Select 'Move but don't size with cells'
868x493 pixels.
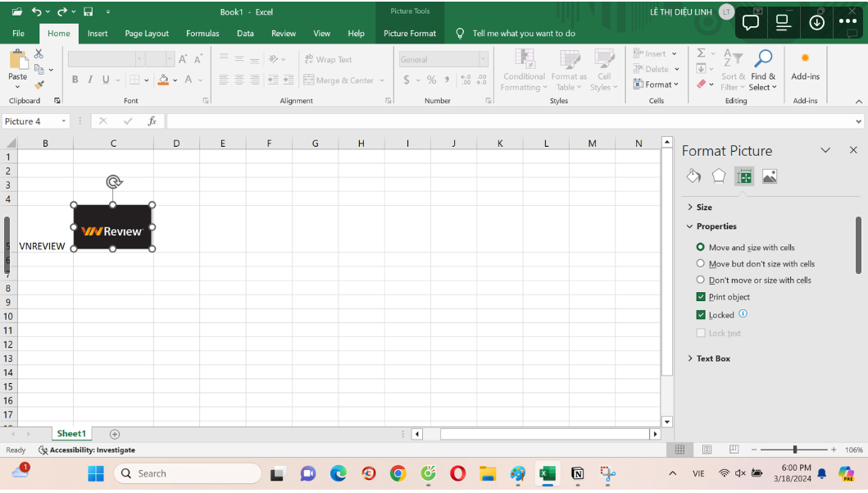(700, 263)
